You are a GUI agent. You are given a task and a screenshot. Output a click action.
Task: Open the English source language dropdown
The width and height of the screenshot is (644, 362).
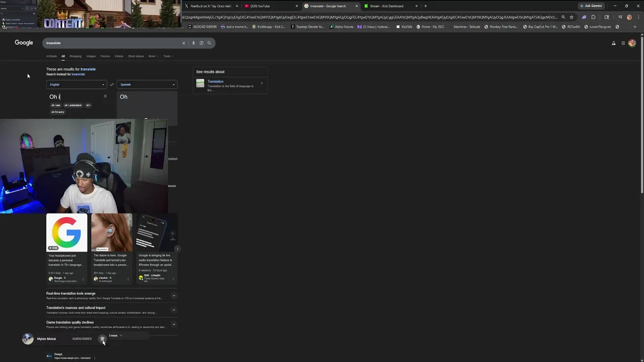pyautogui.click(x=76, y=84)
